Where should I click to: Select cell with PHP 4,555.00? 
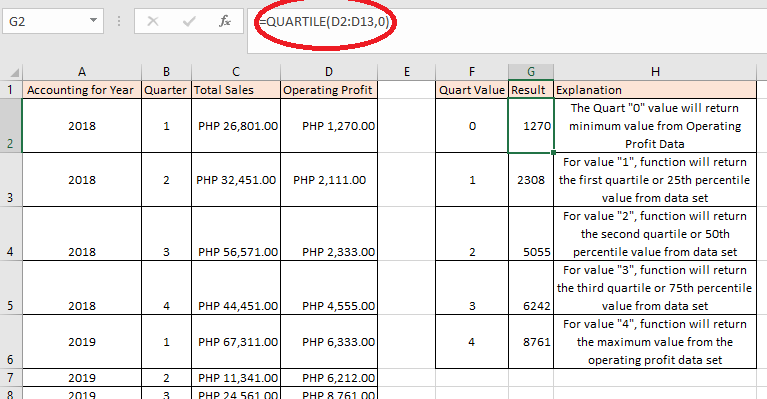(329, 288)
